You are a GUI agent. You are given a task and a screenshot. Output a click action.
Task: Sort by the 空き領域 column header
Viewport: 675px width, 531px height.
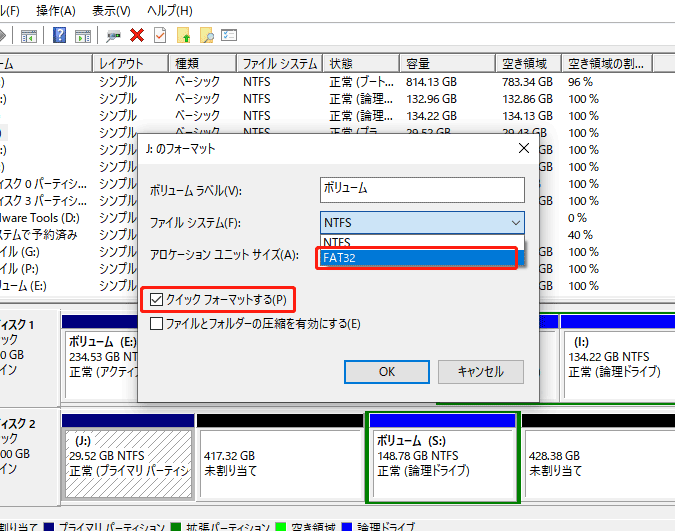pyautogui.click(x=528, y=64)
